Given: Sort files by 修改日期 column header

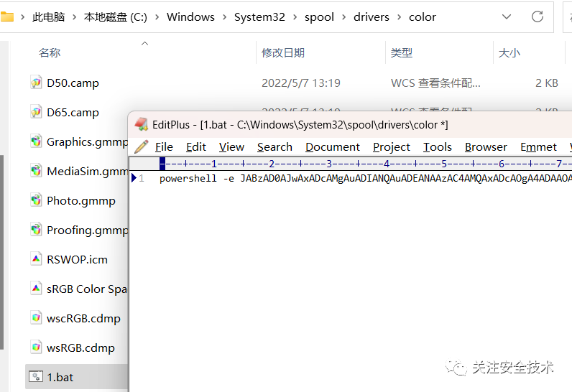Looking at the screenshot, I should (283, 53).
